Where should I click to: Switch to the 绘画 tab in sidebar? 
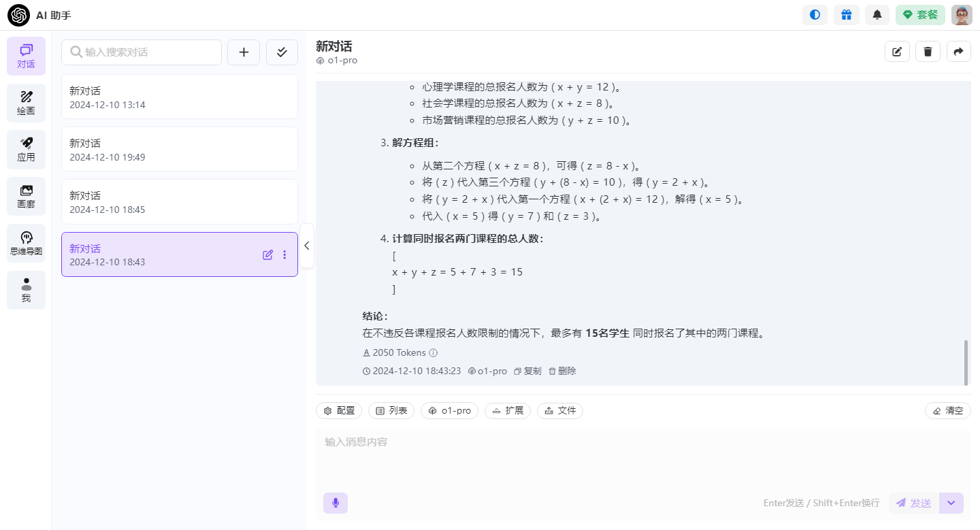pos(26,103)
